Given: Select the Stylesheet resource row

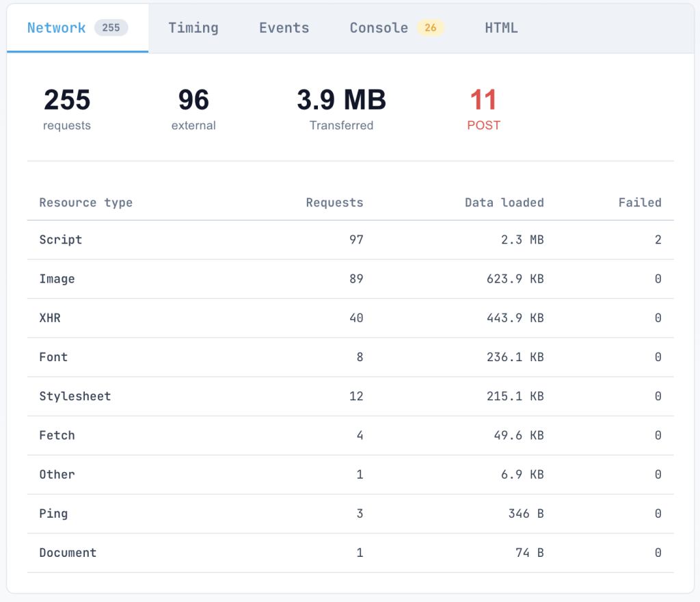Looking at the screenshot, I should [x=351, y=397].
